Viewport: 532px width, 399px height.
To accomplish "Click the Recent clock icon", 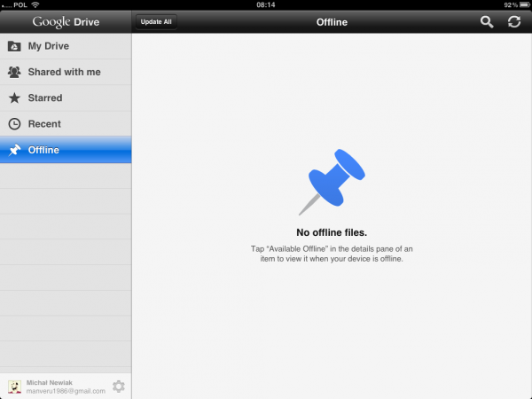I will pyautogui.click(x=14, y=124).
